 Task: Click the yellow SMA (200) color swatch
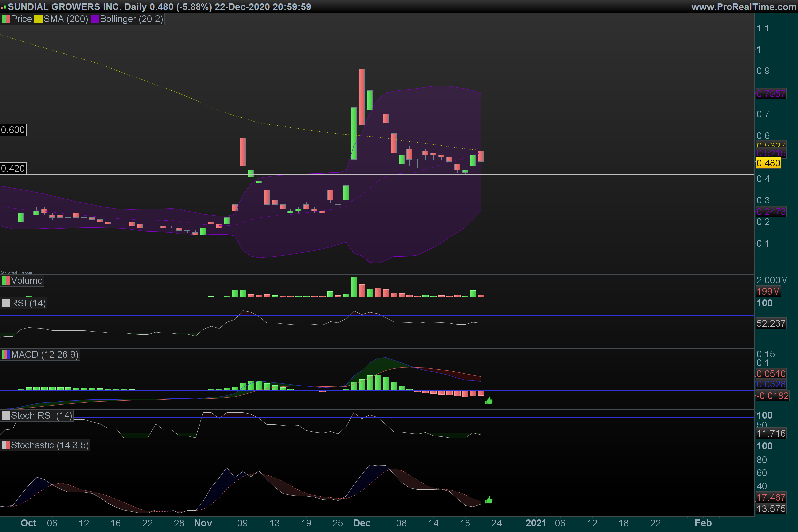pyautogui.click(x=38, y=19)
